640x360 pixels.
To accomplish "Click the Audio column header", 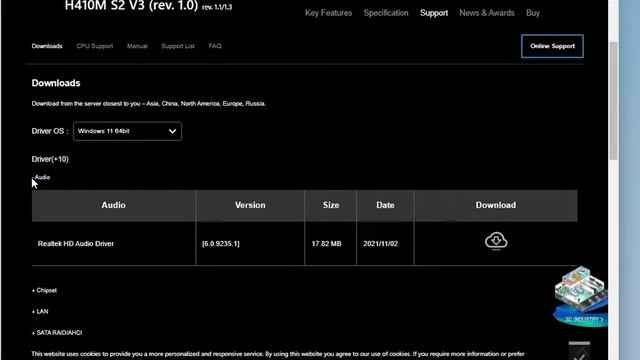I will point(113,205).
